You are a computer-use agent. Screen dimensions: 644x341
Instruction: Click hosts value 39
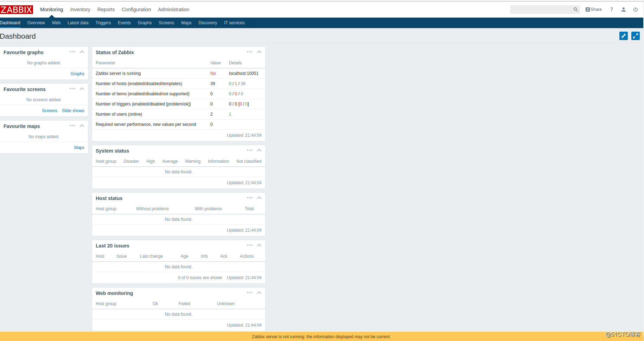pyautogui.click(x=213, y=84)
